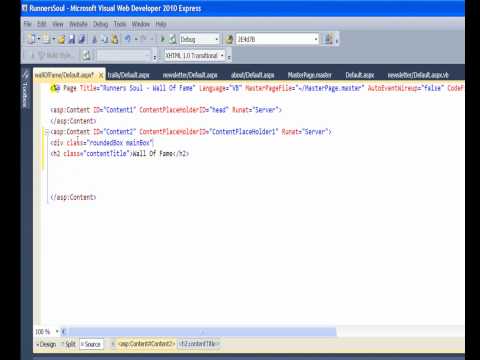Open the Window menu
The height and width of the screenshot is (360, 480).
[x=141, y=24]
